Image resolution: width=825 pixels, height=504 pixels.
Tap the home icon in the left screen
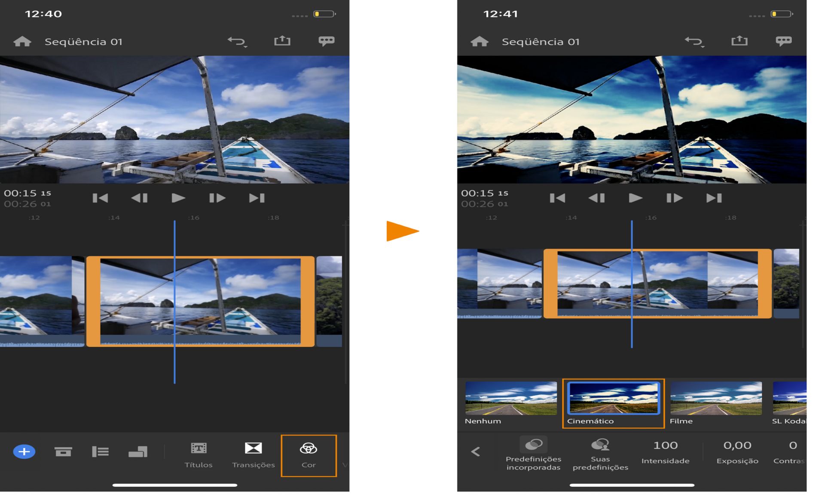tap(22, 42)
